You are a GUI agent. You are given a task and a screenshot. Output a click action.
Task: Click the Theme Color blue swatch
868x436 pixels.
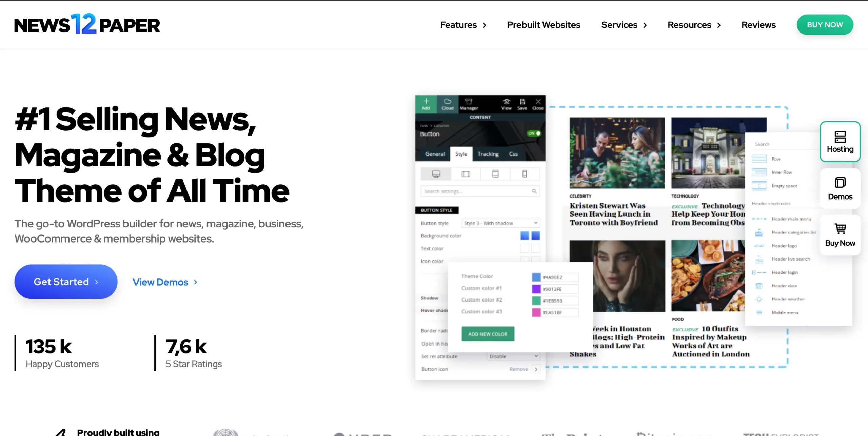click(536, 277)
